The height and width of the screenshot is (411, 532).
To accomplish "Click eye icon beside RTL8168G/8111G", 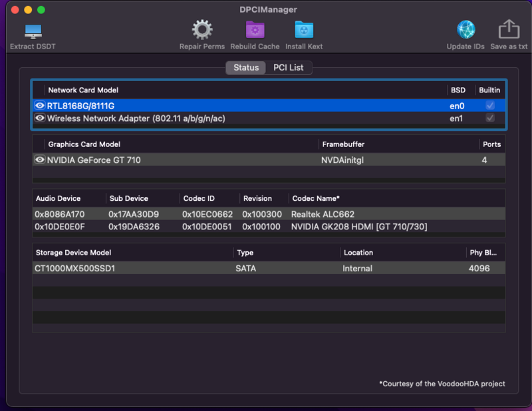I will point(40,106).
